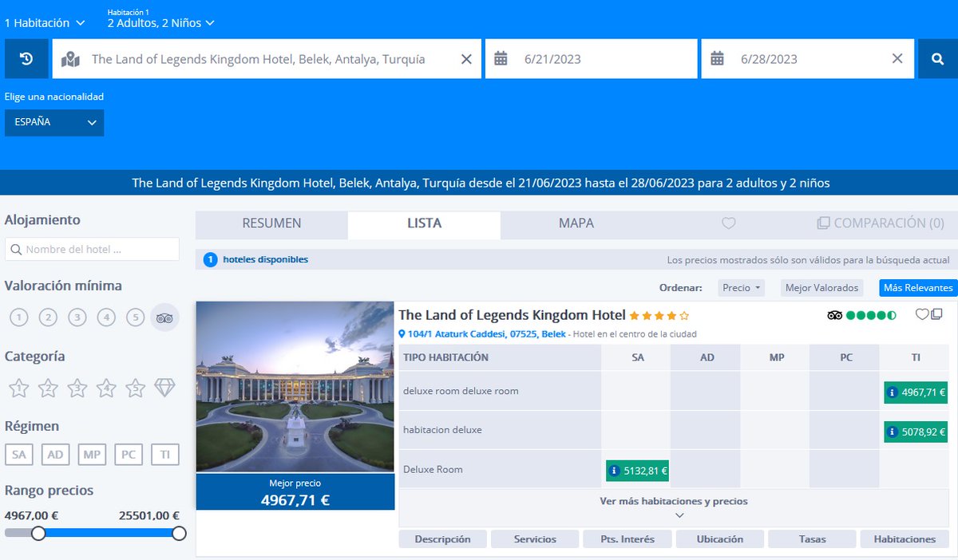
Task: Open calendar icon for 6/28/2023
Action: [717, 58]
